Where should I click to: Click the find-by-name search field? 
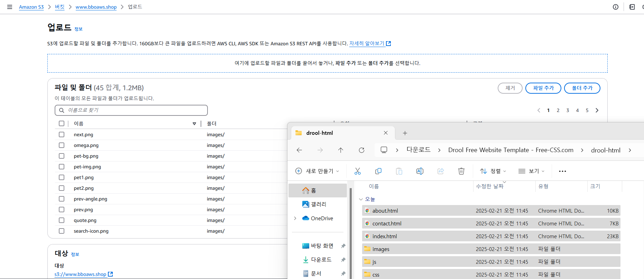coord(131,110)
